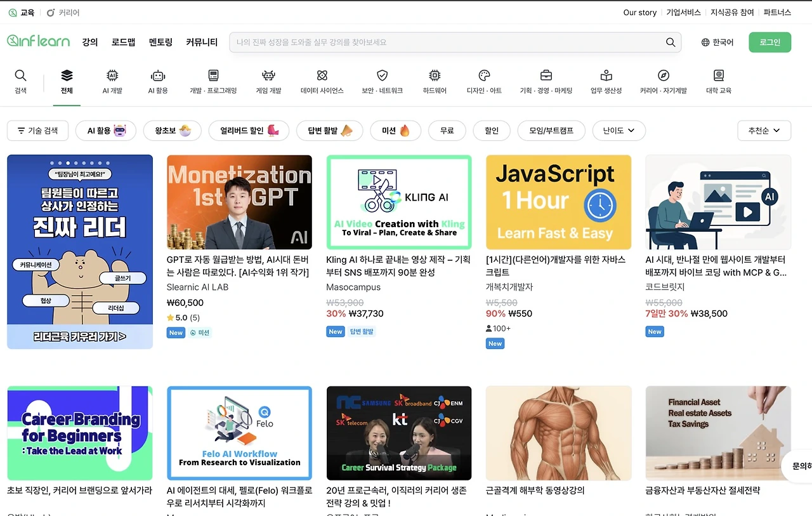The height and width of the screenshot is (516, 812).
Task: Toggle the 무료 filter chip
Action: tap(447, 131)
